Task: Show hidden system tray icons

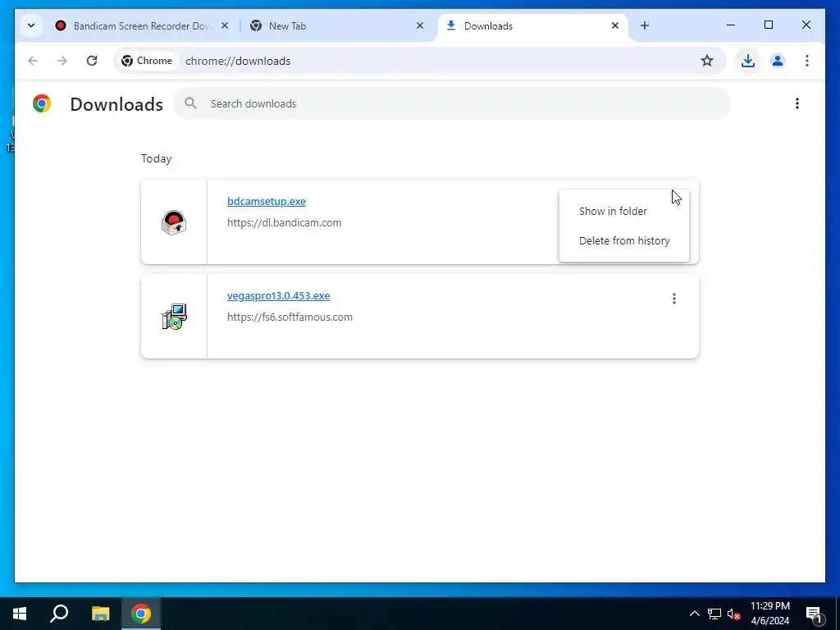Action: click(x=694, y=614)
